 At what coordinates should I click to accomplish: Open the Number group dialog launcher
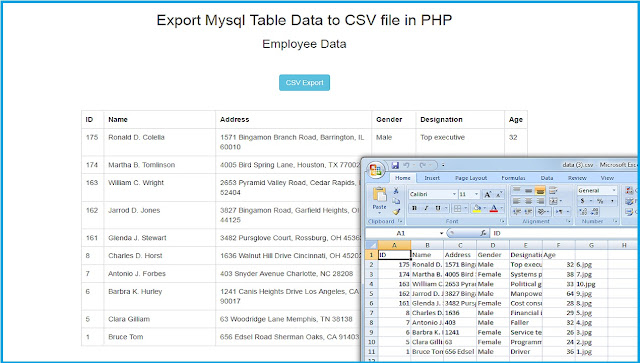pyautogui.click(x=615, y=221)
